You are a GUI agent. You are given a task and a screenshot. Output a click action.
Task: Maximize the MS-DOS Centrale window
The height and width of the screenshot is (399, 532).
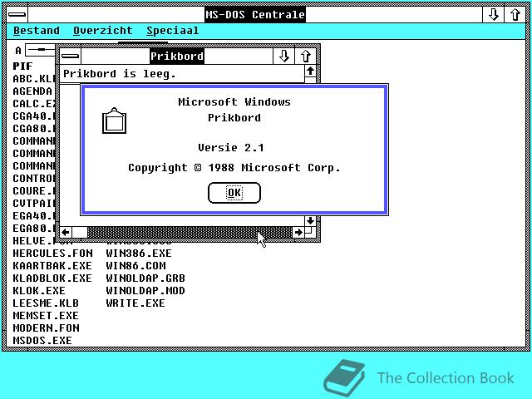tap(515, 15)
